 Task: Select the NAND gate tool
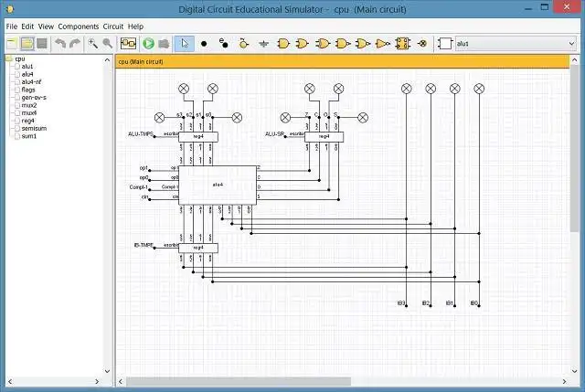[343, 44]
